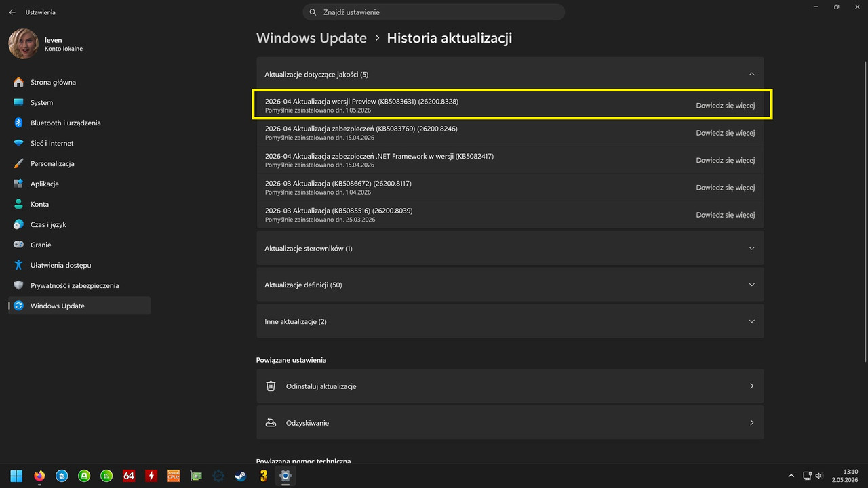Click the active Settings gear in the taskbar
The image size is (868, 488).
pyautogui.click(x=285, y=476)
